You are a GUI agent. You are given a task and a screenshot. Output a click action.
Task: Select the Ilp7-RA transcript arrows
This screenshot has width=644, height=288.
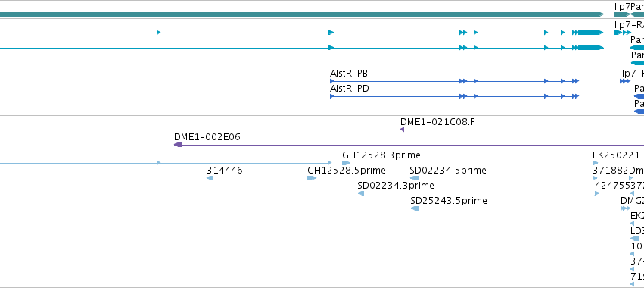[x=623, y=33]
